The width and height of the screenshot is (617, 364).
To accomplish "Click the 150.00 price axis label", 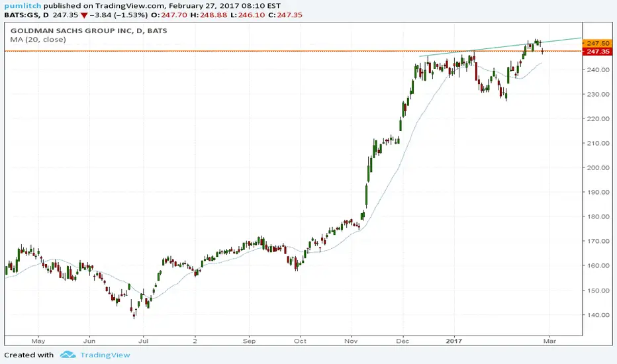I will pos(597,291).
